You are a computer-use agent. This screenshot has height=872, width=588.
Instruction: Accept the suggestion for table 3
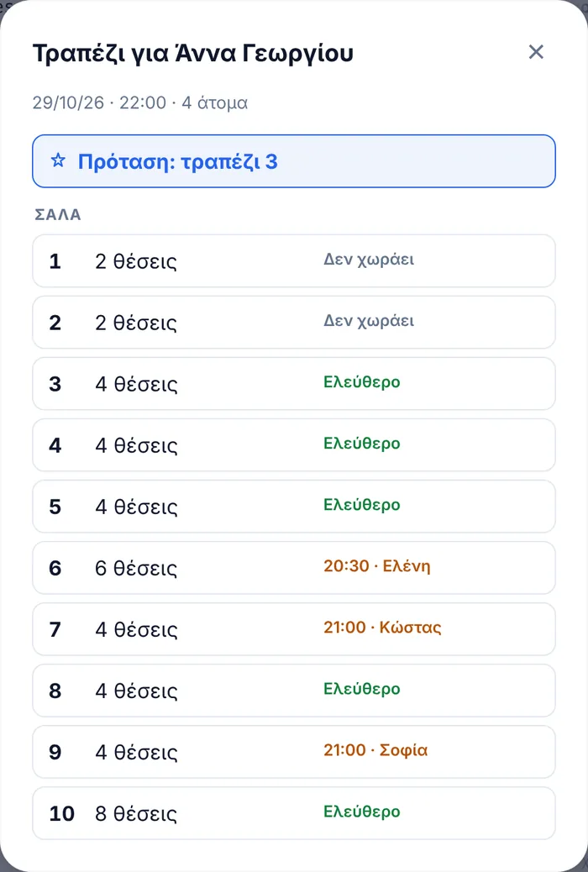294,161
